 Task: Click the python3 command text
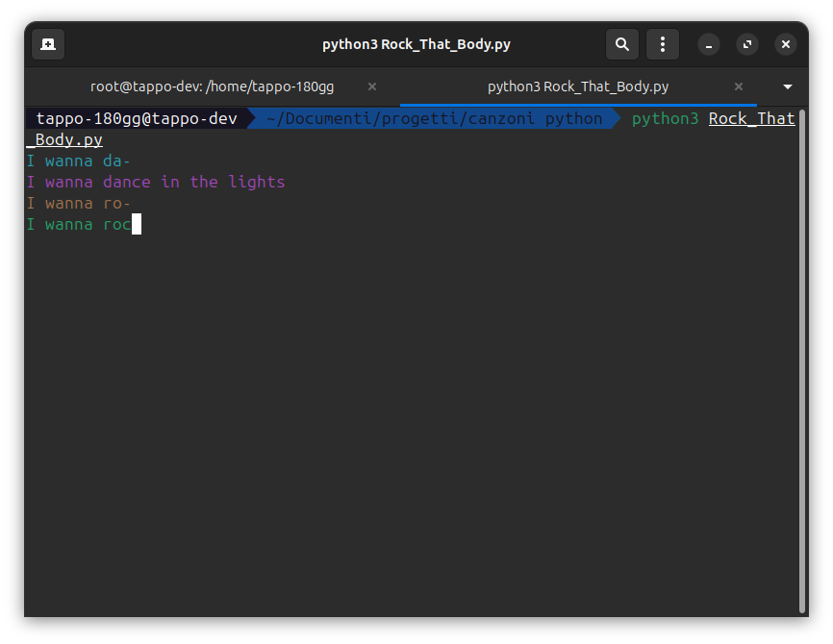pos(665,118)
